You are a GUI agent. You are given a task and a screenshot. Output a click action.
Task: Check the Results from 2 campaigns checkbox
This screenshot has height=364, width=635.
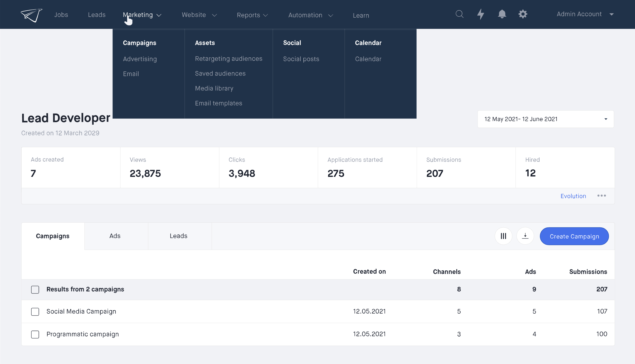(x=35, y=289)
